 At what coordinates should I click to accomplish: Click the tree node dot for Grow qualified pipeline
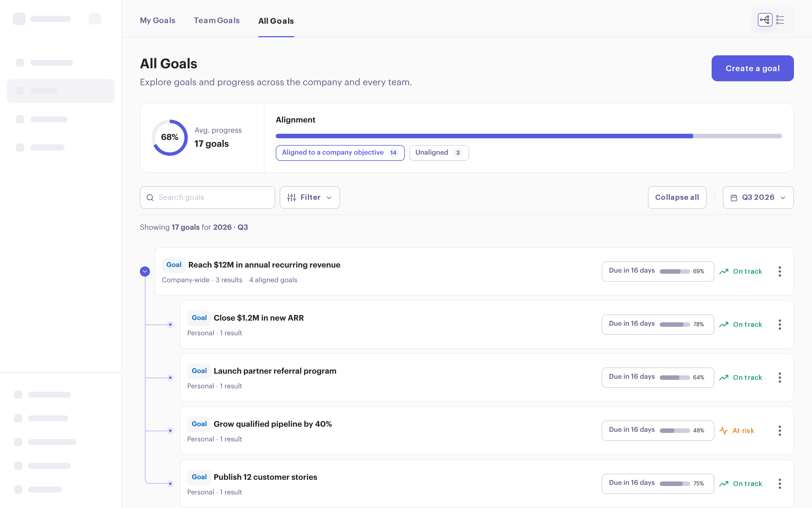pyautogui.click(x=171, y=431)
